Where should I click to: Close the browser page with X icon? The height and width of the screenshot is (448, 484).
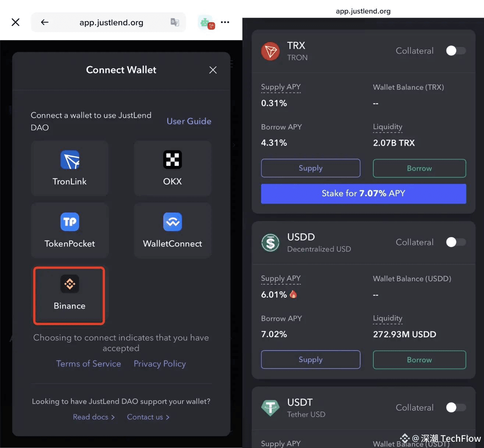click(x=15, y=22)
